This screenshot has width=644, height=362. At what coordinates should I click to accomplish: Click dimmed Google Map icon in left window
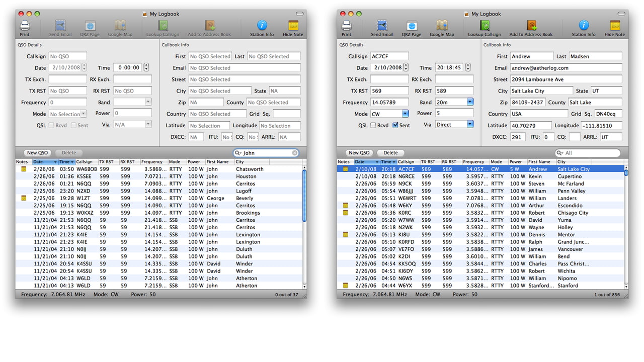(120, 25)
